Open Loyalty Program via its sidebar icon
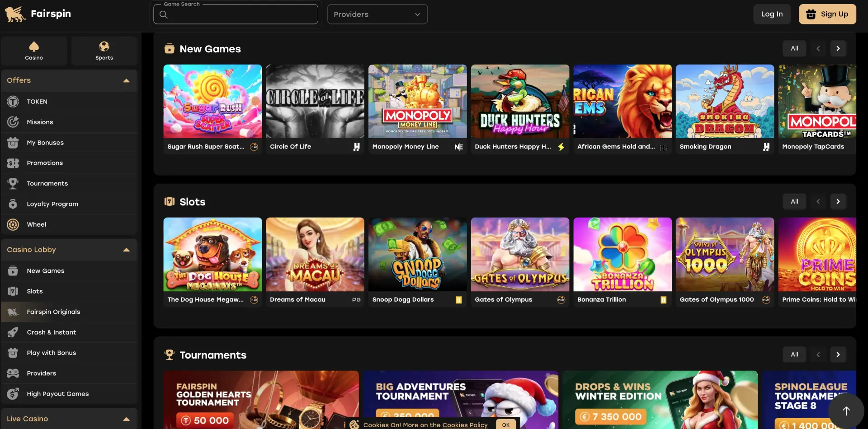Image resolution: width=868 pixels, height=429 pixels. [13, 204]
